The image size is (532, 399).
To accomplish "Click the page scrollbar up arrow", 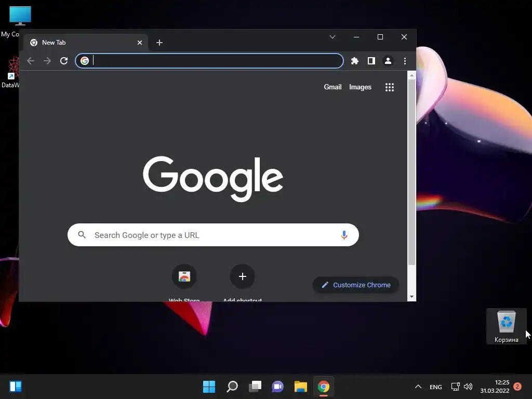I will (411, 75).
